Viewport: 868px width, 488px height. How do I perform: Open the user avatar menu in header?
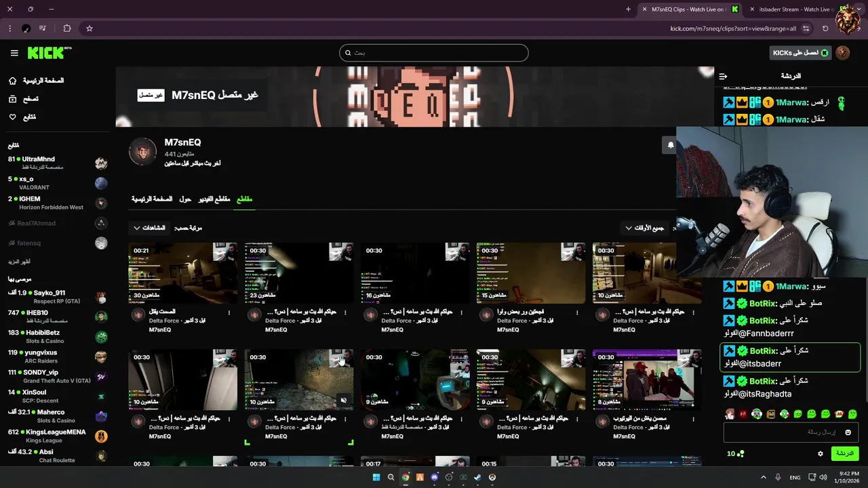coord(842,53)
